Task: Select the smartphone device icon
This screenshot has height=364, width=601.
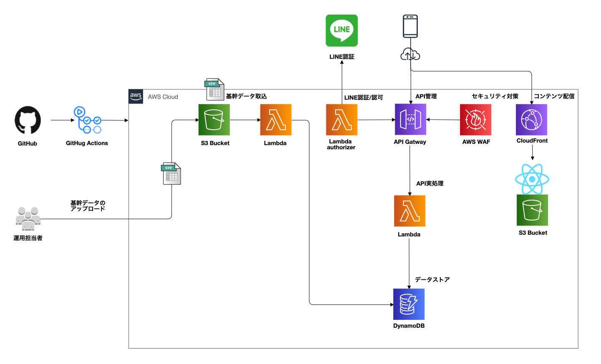Action: tap(410, 26)
